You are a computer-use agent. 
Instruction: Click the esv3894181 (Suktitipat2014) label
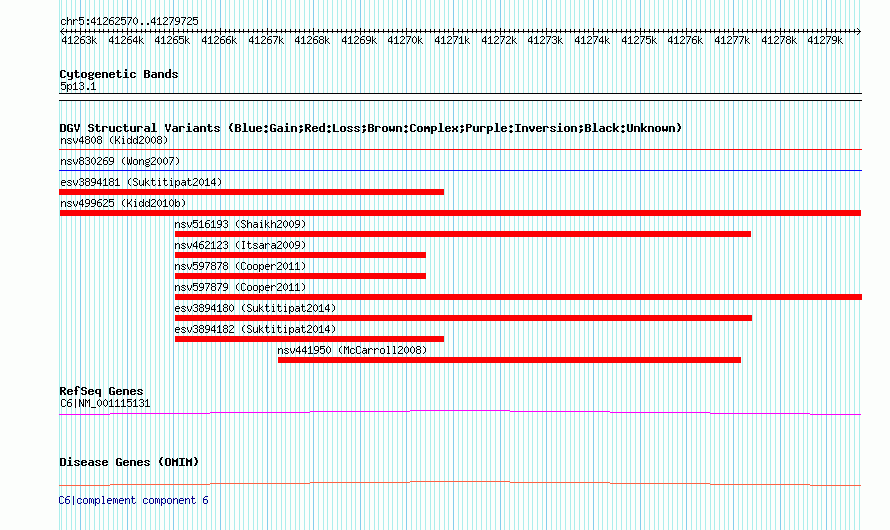(141, 182)
